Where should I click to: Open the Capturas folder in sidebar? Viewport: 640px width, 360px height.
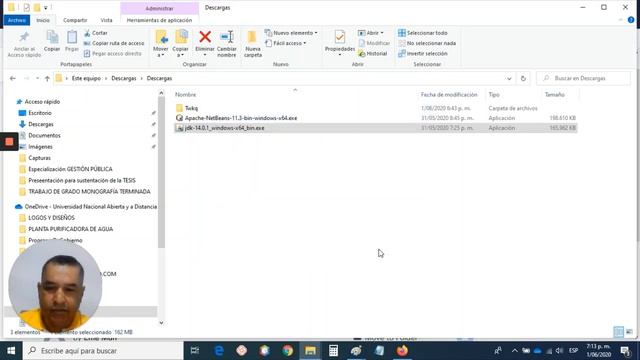click(x=39, y=158)
